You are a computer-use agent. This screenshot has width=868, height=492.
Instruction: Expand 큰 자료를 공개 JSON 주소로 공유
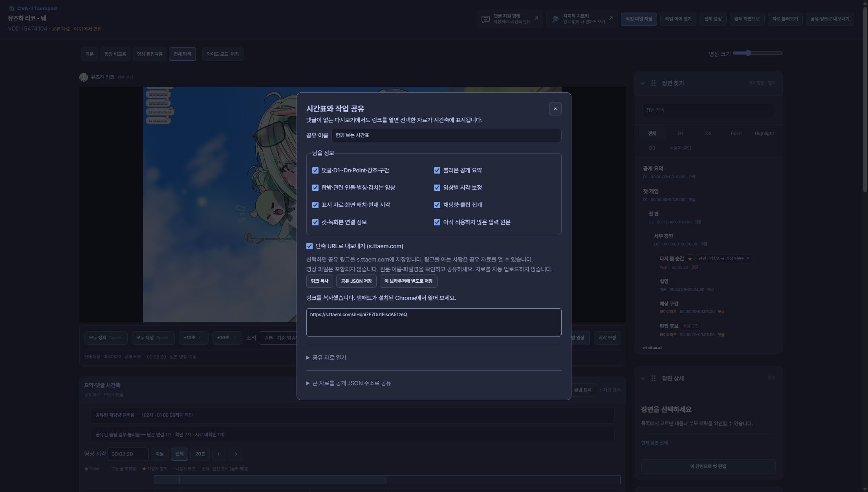click(348, 383)
